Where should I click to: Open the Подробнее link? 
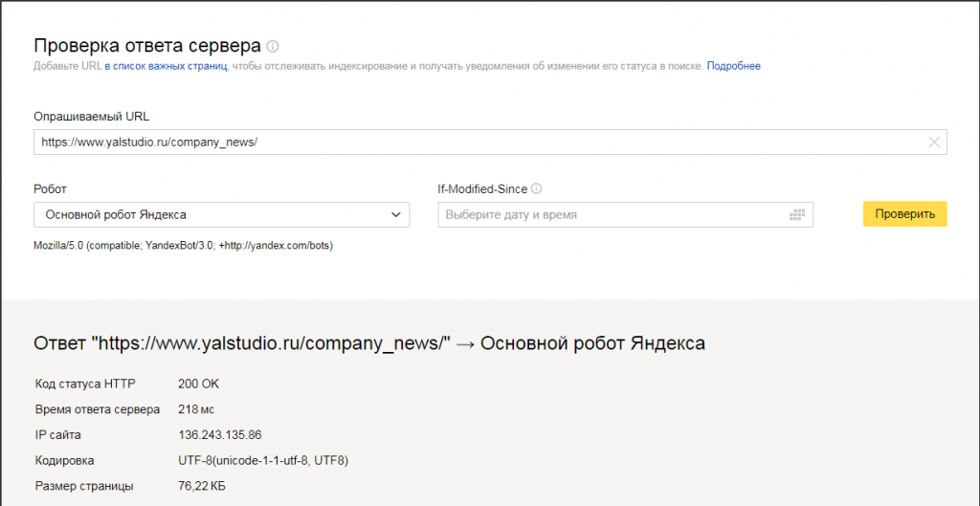tap(733, 66)
